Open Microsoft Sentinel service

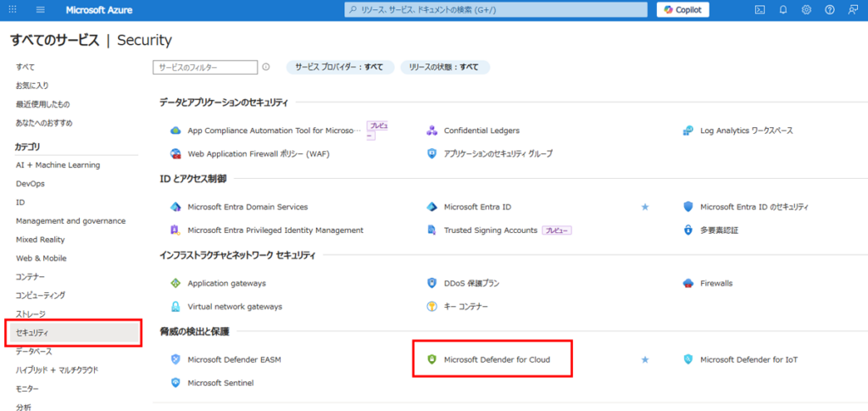pos(220,383)
